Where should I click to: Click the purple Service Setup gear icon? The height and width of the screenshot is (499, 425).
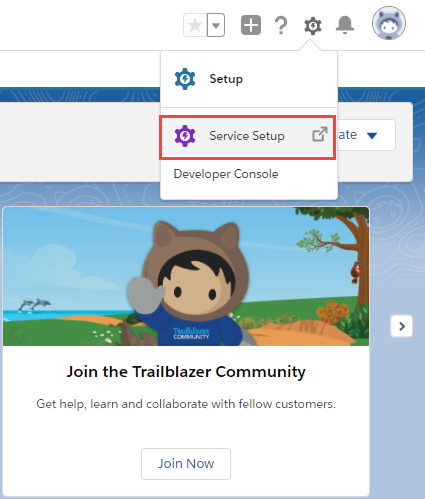pyautogui.click(x=185, y=136)
